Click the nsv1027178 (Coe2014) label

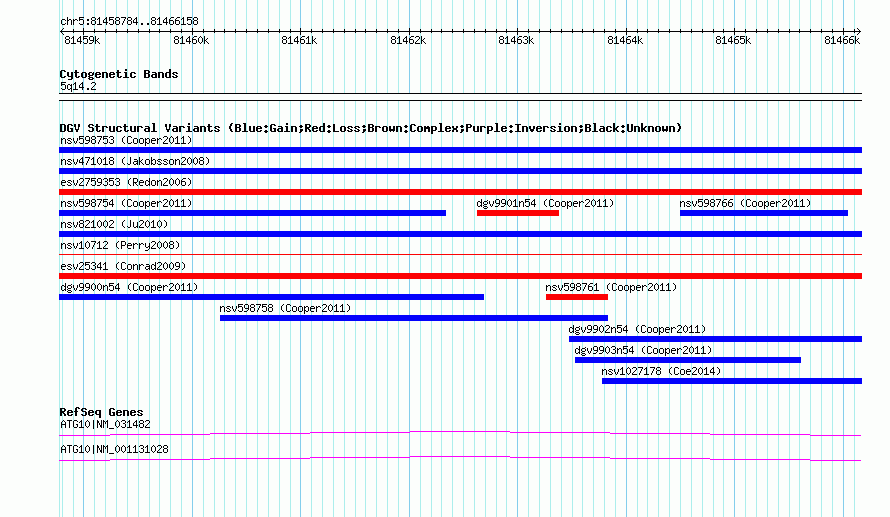661,371
